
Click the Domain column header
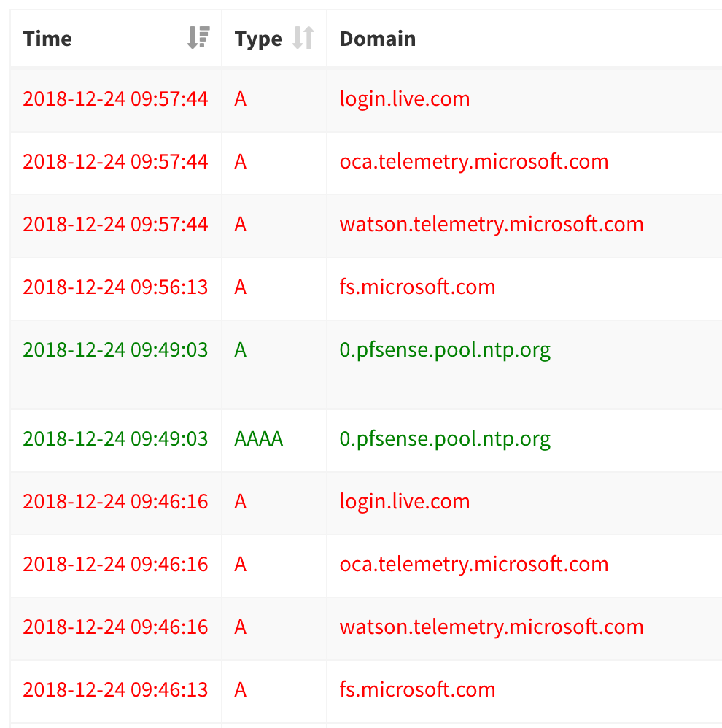coord(378,39)
